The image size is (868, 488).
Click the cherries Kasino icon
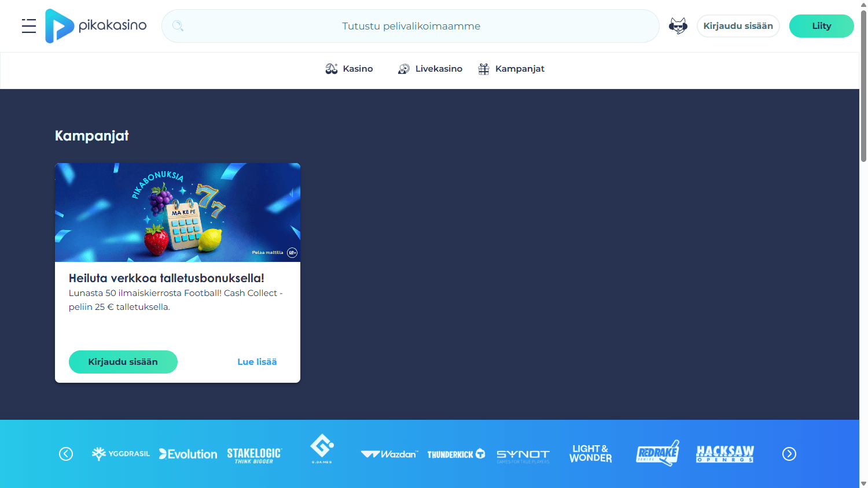(331, 69)
